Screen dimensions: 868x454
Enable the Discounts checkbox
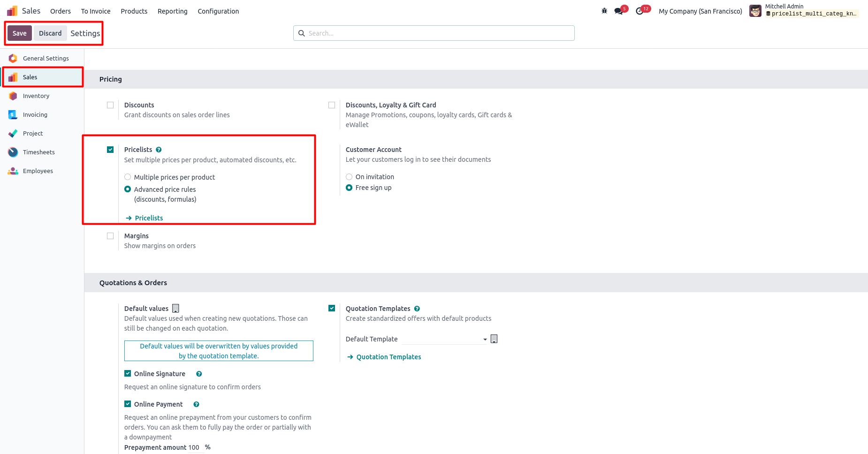(110, 105)
